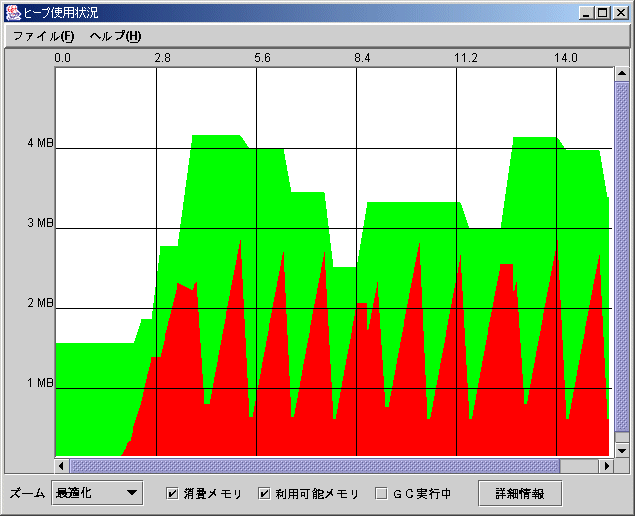
Task: Click the 5.6 time axis label
Action: 262,58
